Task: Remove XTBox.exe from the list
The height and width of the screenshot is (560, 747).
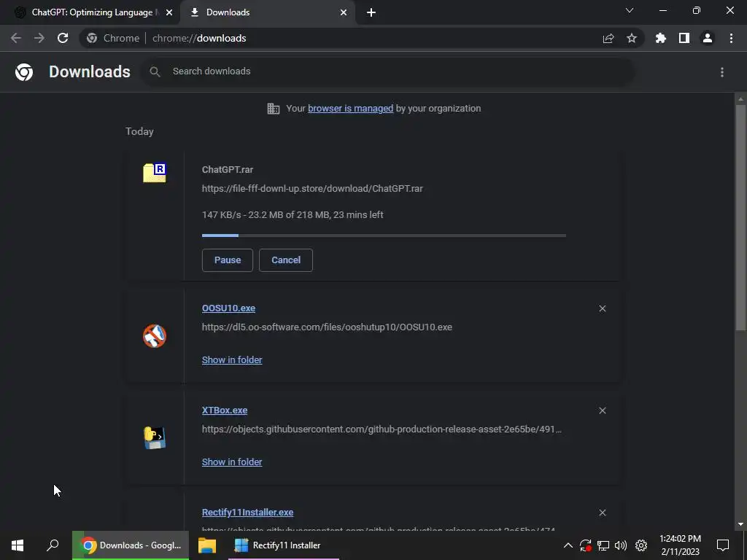Action: (602, 411)
